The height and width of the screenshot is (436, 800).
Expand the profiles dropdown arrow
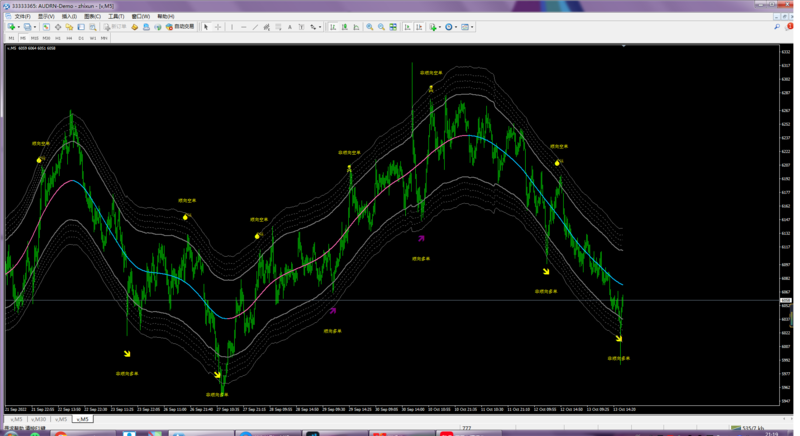(35, 27)
